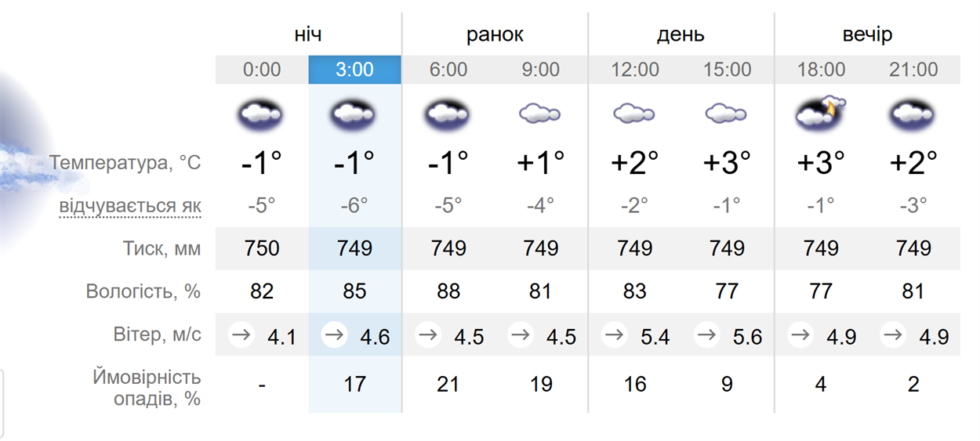Click the cloudy night icon at 21:00
This screenshot has height=441, width=980.
(x=913, y=115)
